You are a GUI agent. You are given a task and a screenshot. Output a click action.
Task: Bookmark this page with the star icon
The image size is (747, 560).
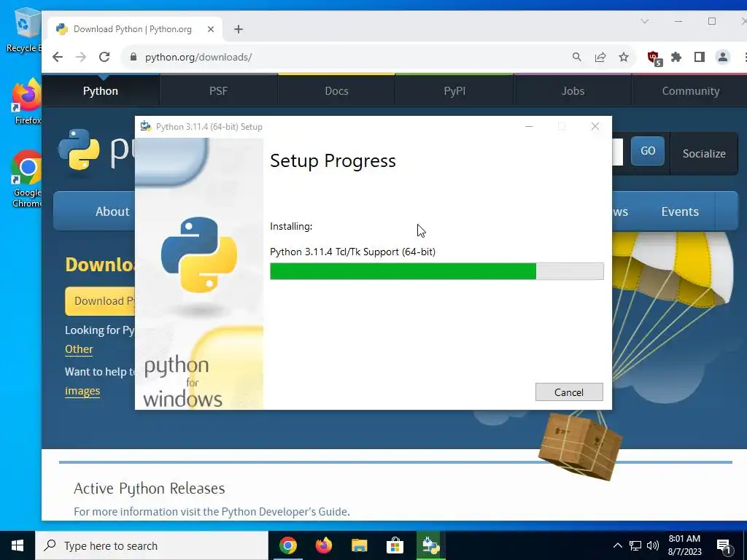pyautogui.click(x=624, y=57)
